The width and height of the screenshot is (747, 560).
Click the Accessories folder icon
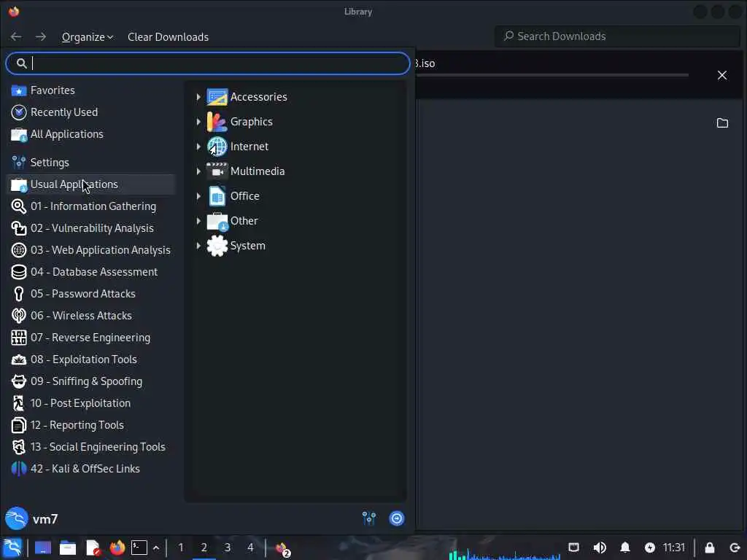[217, 97]
